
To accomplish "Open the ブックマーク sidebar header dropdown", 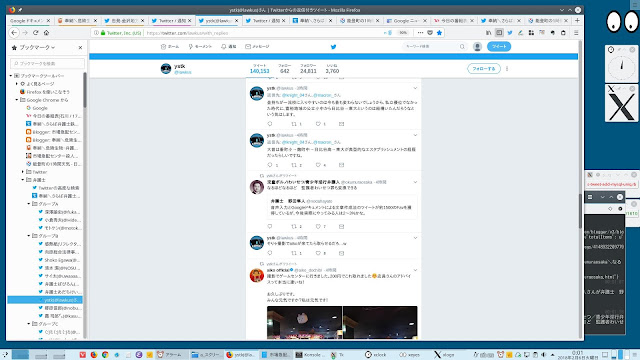I will (33, 48).
